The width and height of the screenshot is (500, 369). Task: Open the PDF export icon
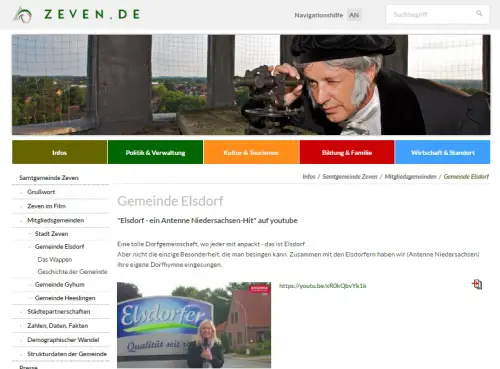(x=477, y=284)
